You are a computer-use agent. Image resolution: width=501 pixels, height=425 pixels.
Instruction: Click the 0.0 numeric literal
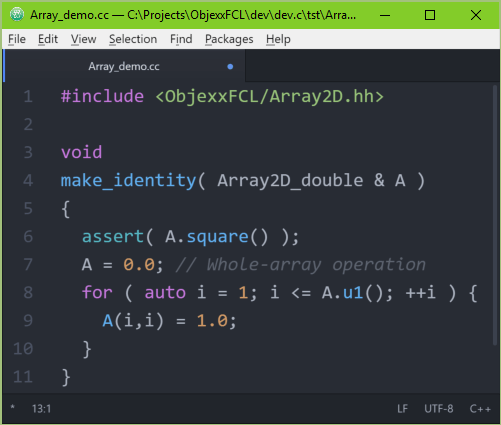tap(139, 265)
